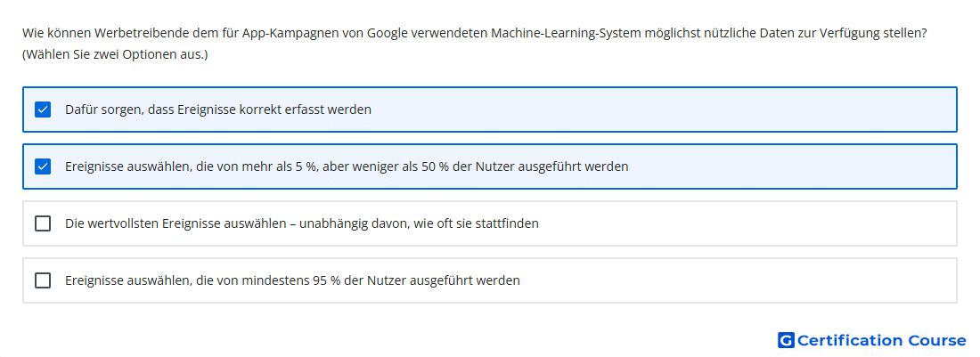
Task: Click the blue G logo icon
Action: point(786,340)
